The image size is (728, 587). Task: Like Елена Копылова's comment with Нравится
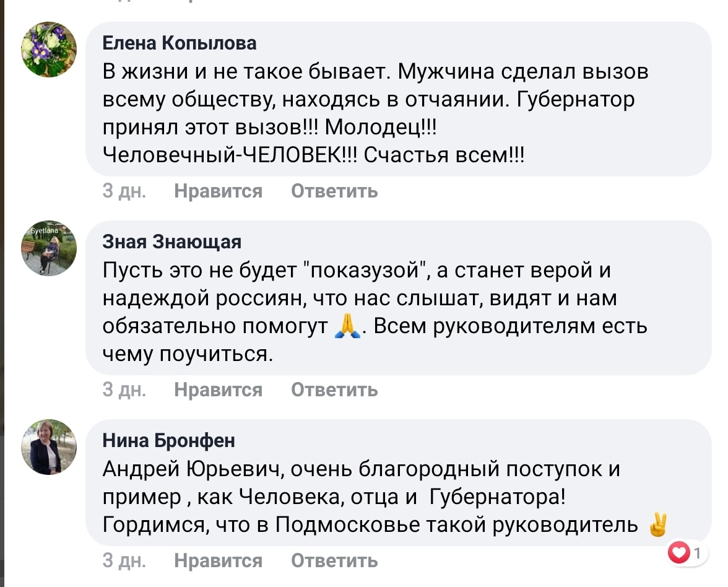(x=218, y=191)
